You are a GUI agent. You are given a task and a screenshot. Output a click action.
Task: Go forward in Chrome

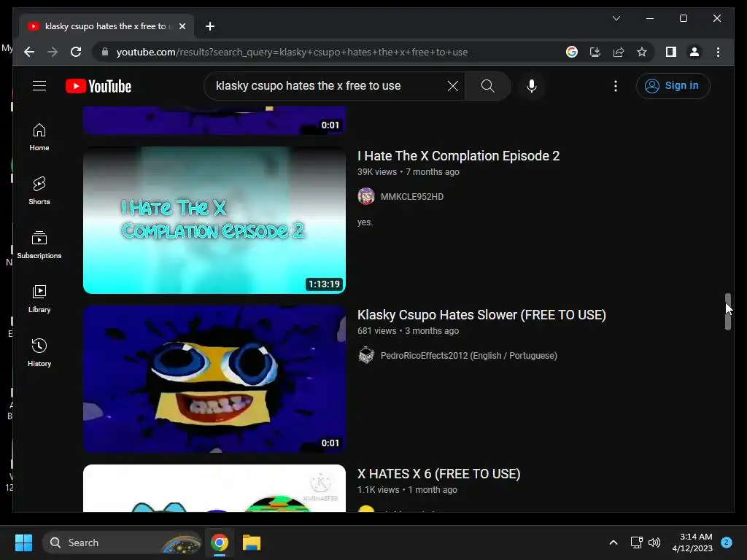click(53, 52)
